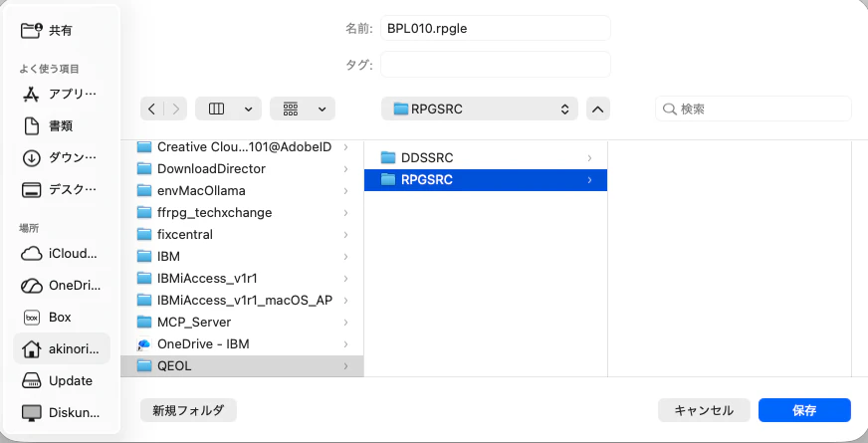Screen dimensions: 868x443
Task: Click the fixcentral folder icon
Action: click(144, 235)
